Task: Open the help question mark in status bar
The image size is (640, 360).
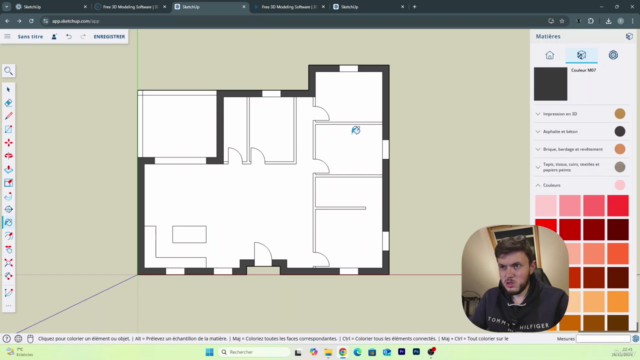Action: (7, 338)
